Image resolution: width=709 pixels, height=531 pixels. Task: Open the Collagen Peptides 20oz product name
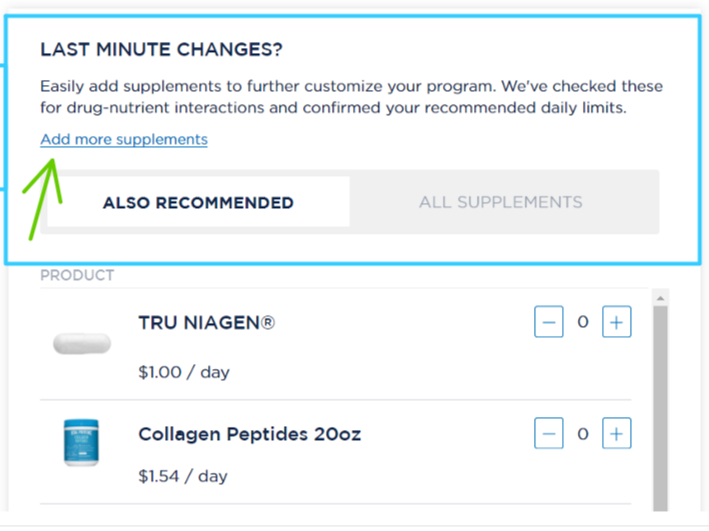click(250, 434)
